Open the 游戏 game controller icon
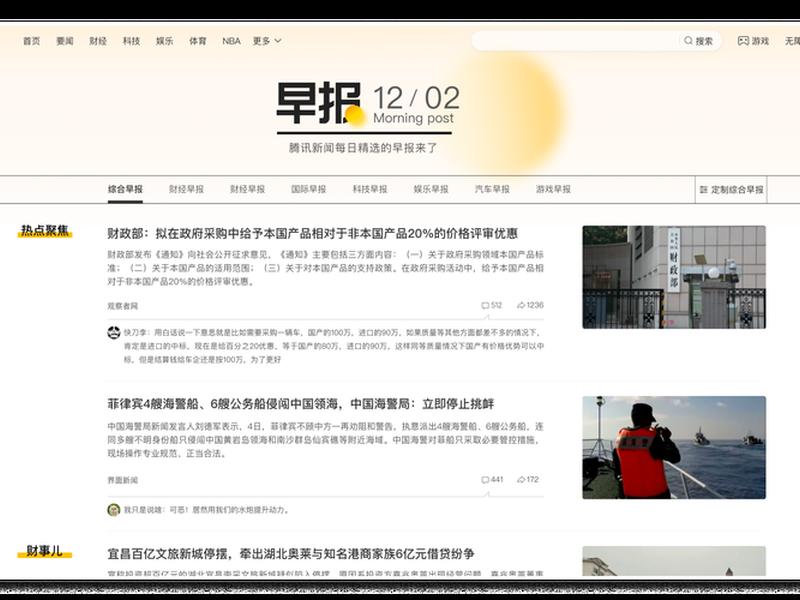The image size is (800, 600). tap(743, 41)
